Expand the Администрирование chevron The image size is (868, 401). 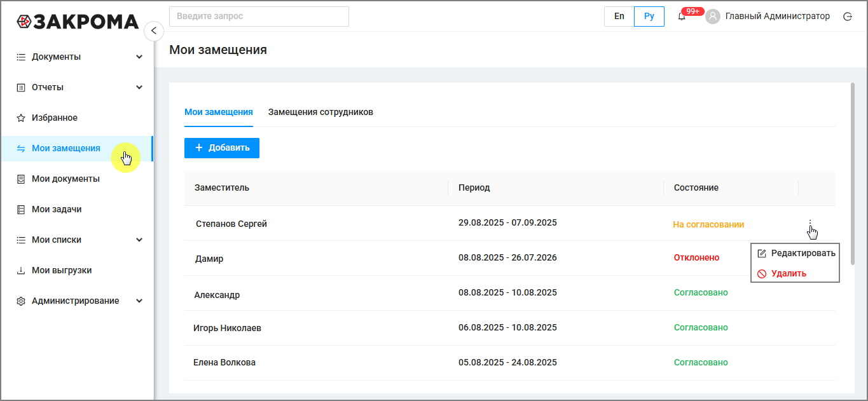[x=139, y=301]
